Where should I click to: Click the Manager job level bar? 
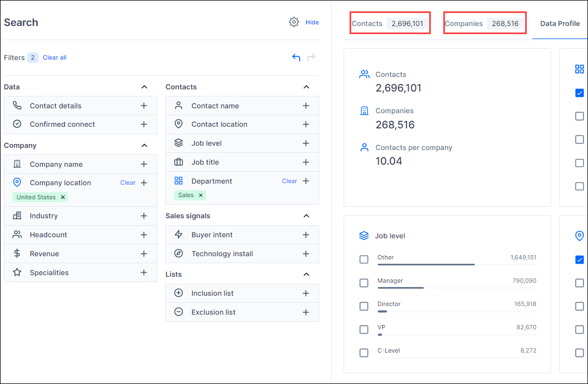click(x=457, y=288)
